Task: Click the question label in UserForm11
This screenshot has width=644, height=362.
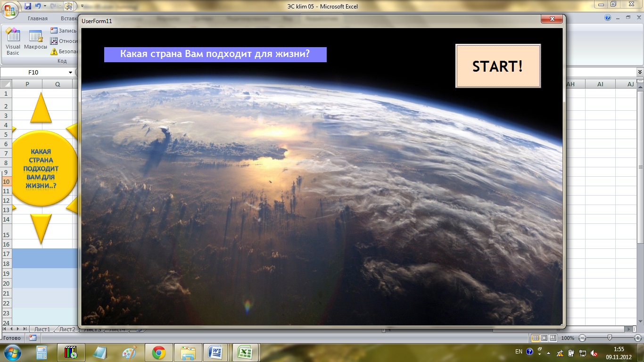Action: click(x=215, y=54)
